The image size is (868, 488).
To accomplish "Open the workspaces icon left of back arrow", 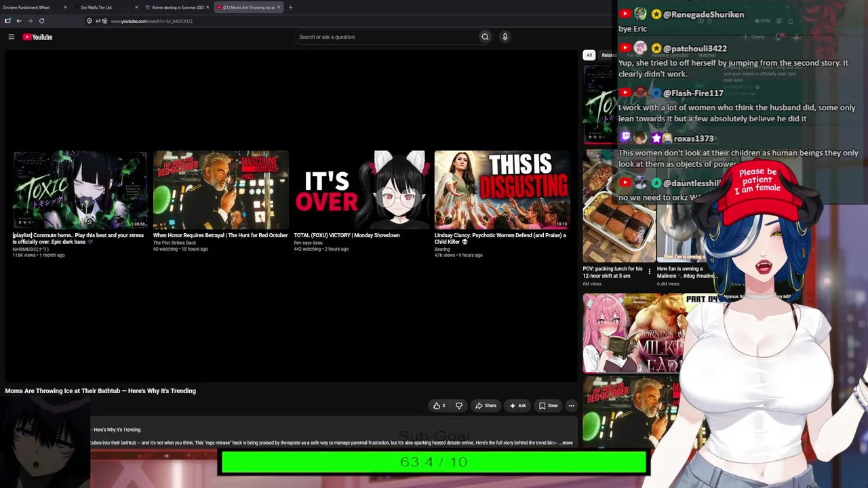I will tap(7, 21).
